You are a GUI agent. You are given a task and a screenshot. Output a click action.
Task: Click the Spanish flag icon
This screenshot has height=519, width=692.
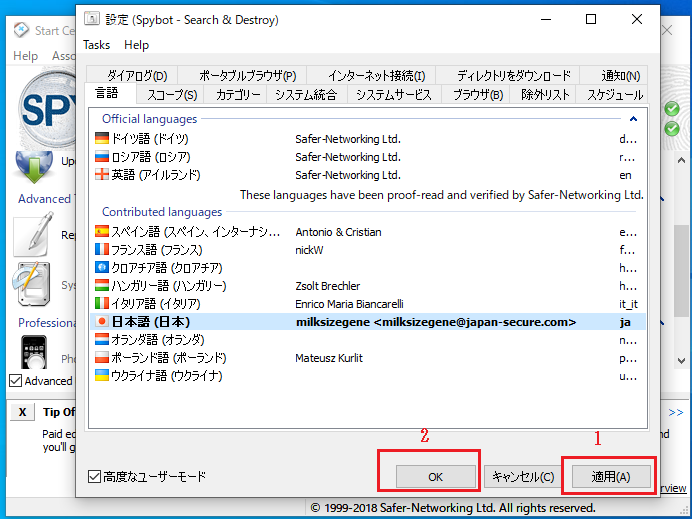click(101, 232)
